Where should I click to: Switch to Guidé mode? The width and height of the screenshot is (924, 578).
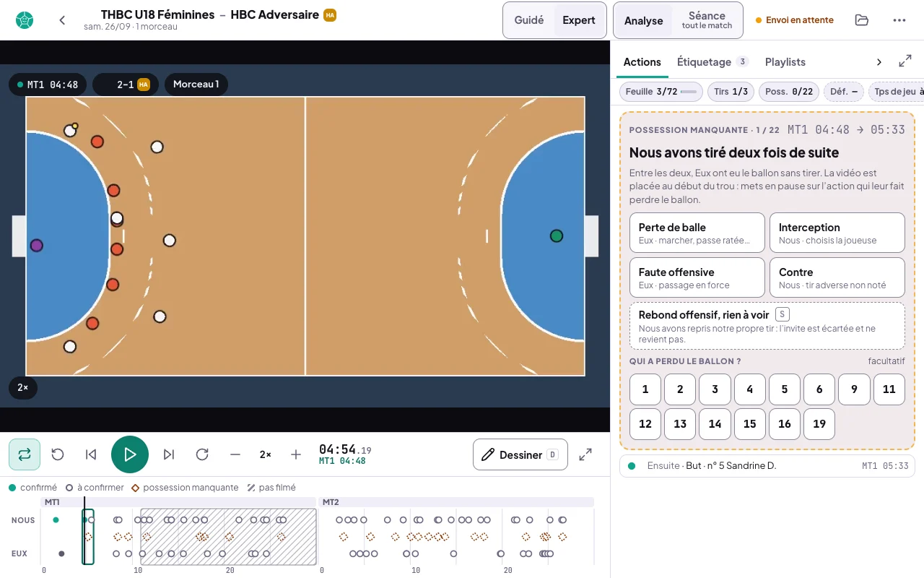click(529, 20)
